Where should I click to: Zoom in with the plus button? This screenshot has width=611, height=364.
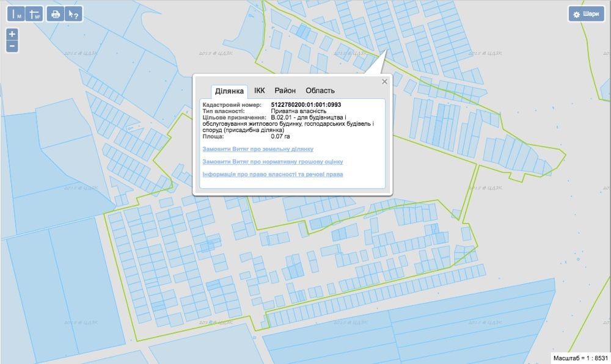(12, 34)
